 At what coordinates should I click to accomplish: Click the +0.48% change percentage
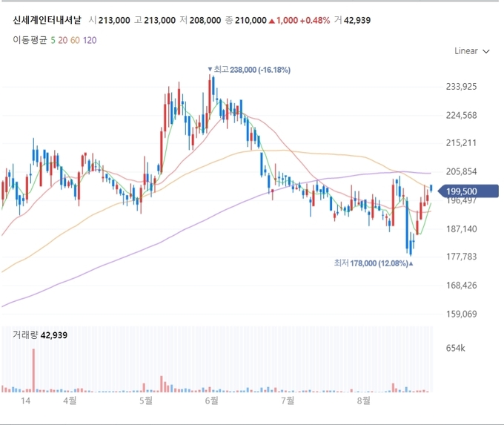(315, 20)
